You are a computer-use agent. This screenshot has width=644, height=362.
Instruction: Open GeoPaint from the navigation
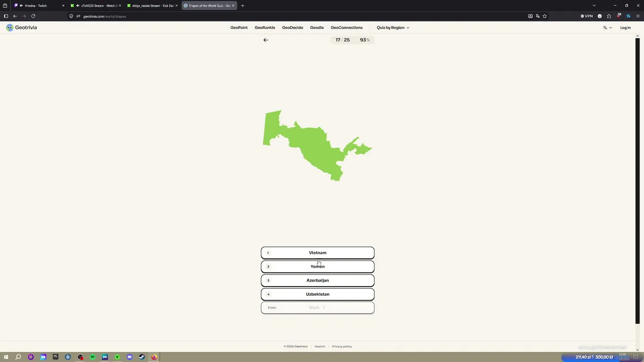point(239,28)
